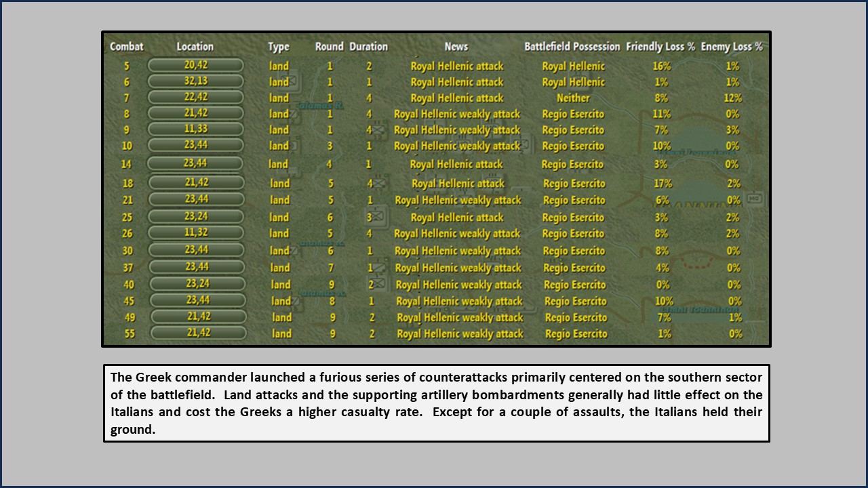Select the 23,24 location next to combat 25
Image resolution: width=868 pixels, height=488 pixels.
coord(197,217)
